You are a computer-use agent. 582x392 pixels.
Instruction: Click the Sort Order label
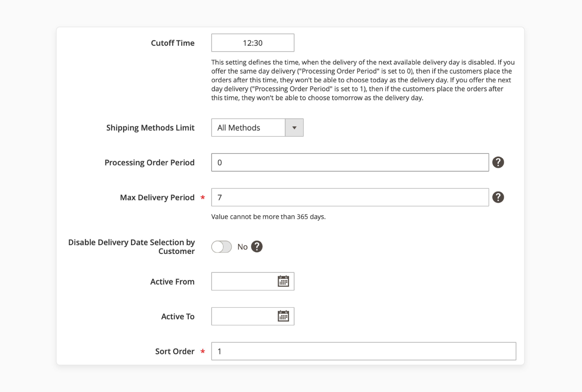tap(175, 351)
